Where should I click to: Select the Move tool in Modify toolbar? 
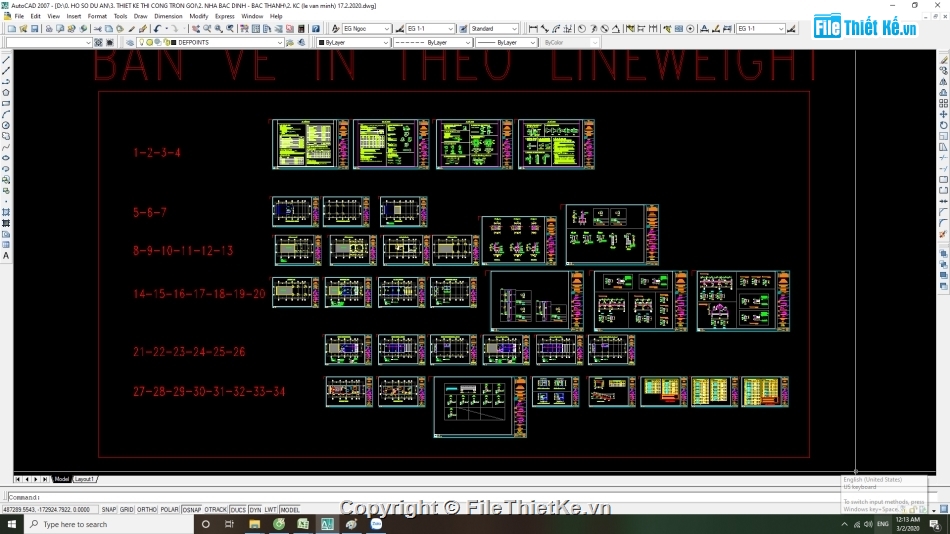pos(943,114)
